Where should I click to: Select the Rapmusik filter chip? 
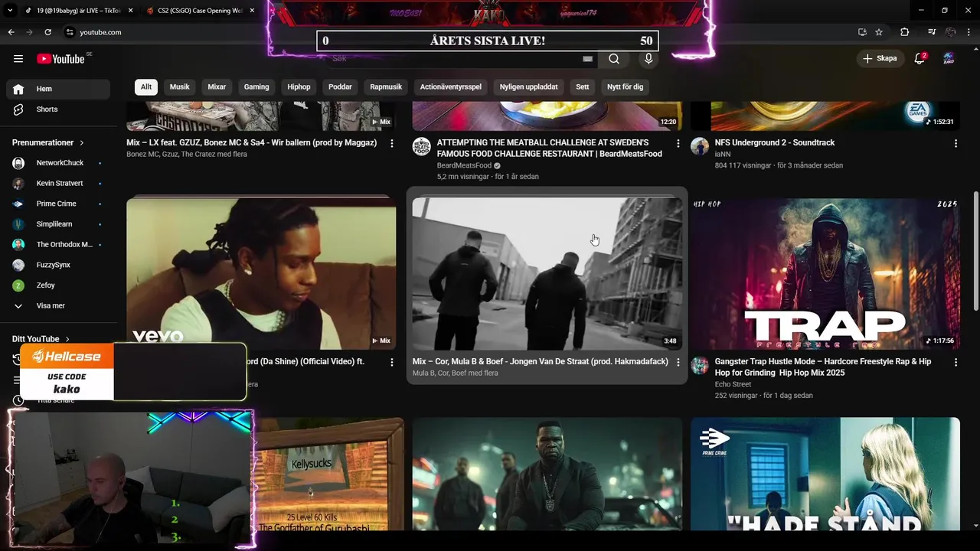pyautogui.click(x=386, y=86)
